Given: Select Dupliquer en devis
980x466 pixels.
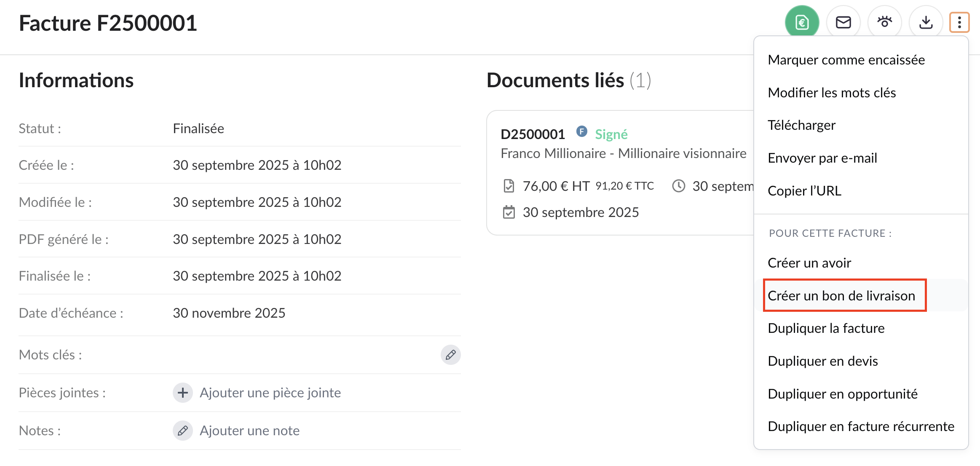Looking at the screenshot, I should pos(822,361).
